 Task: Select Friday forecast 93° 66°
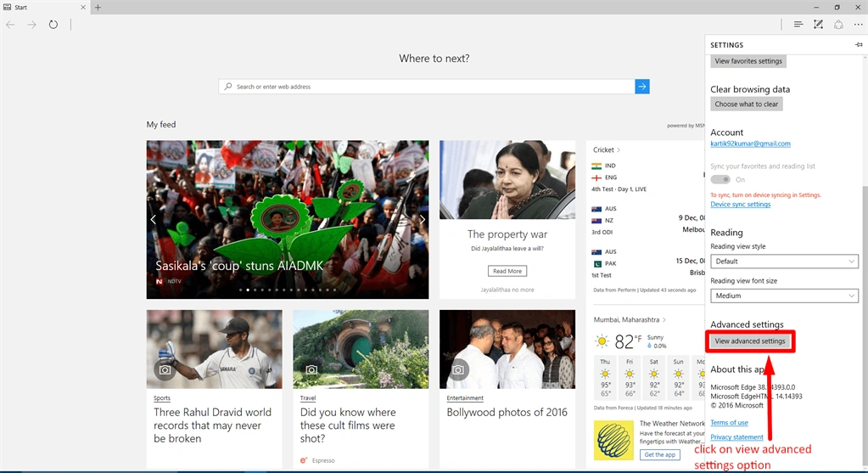[630, 378]
